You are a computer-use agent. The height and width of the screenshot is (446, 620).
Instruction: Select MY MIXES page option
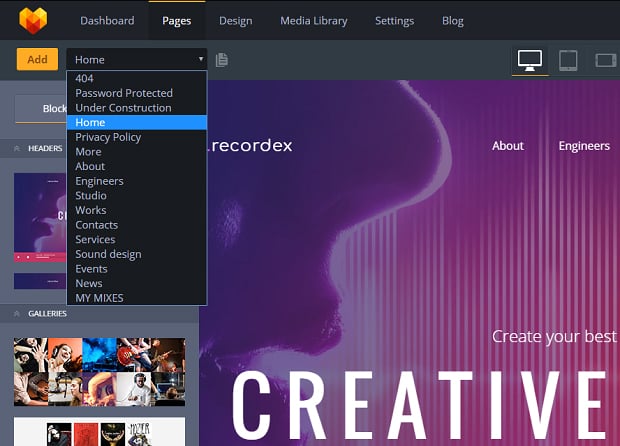point(100,298)
